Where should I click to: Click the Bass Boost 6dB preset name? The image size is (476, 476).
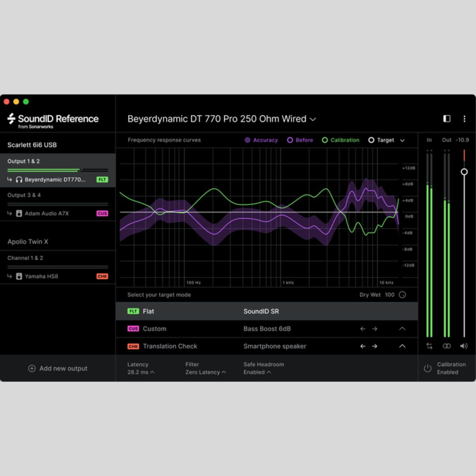click(x=267, y=329)
